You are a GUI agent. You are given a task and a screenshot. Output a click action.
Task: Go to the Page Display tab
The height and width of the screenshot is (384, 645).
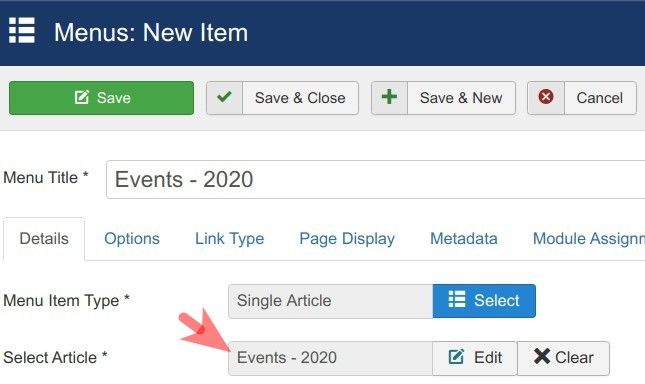347,238
